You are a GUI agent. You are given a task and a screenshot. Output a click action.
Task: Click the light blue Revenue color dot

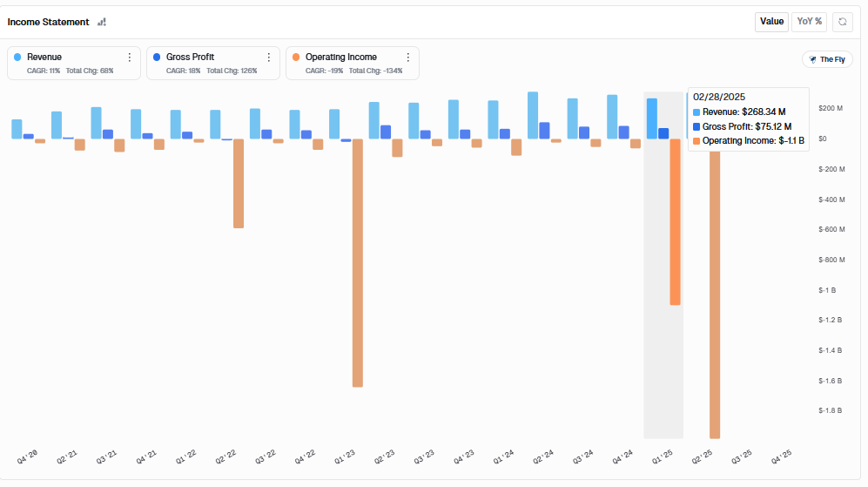click(17, 57)
